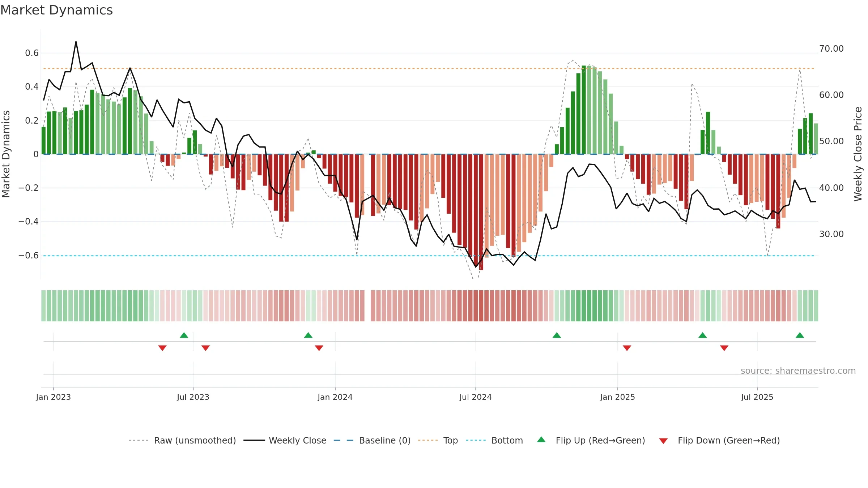The height and width of the screenshot is (488, 868).
Task: Toggle the Flip Down (Green→Red) legend entry
Action: (719, 440)
